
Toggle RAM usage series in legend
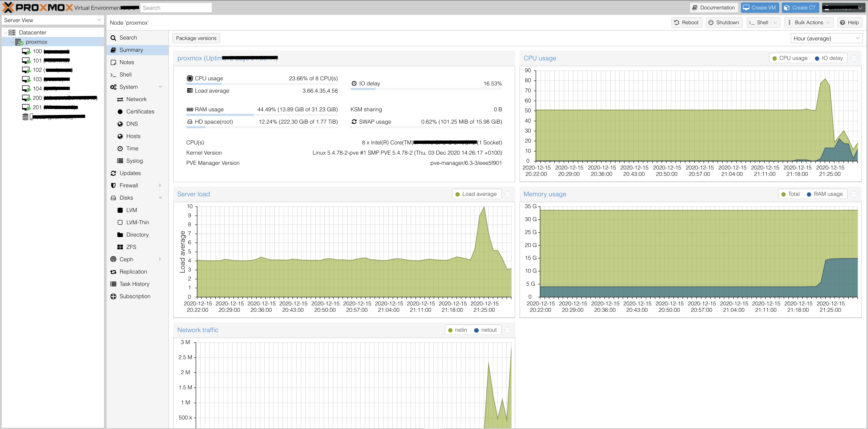coord(825,194)
